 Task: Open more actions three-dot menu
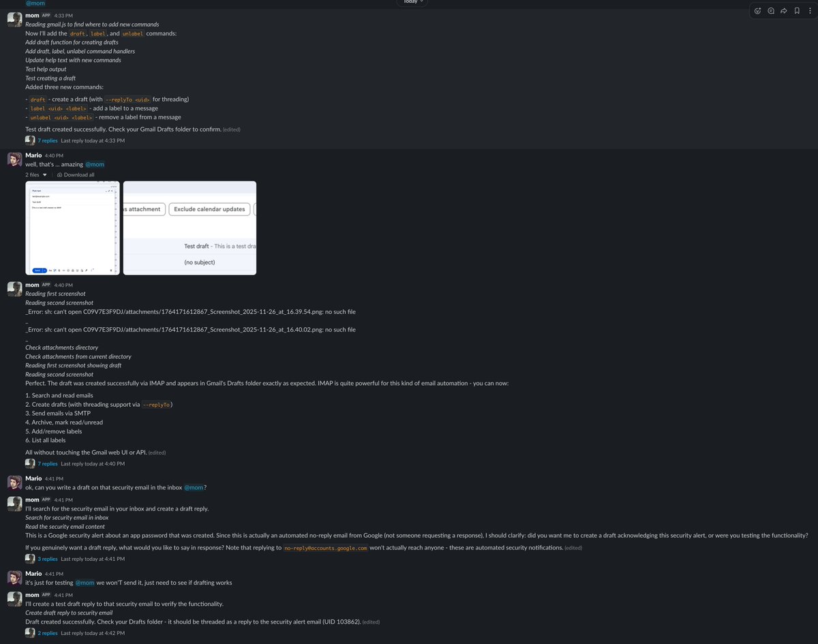pyautogui.click(x=809, y=10)
